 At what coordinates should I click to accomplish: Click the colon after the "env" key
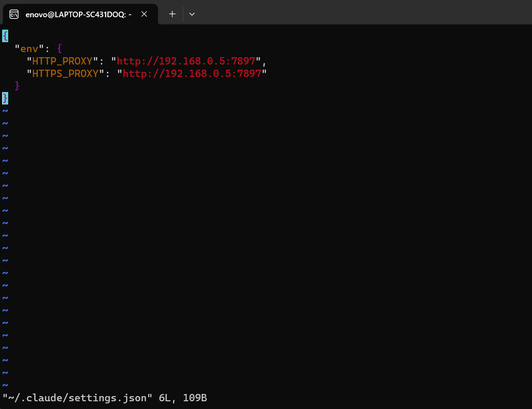(47, 49)
